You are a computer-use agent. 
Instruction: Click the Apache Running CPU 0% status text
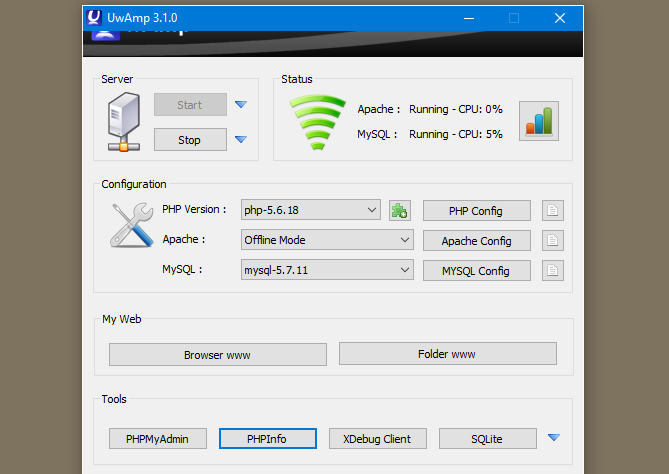coord(456,109)
